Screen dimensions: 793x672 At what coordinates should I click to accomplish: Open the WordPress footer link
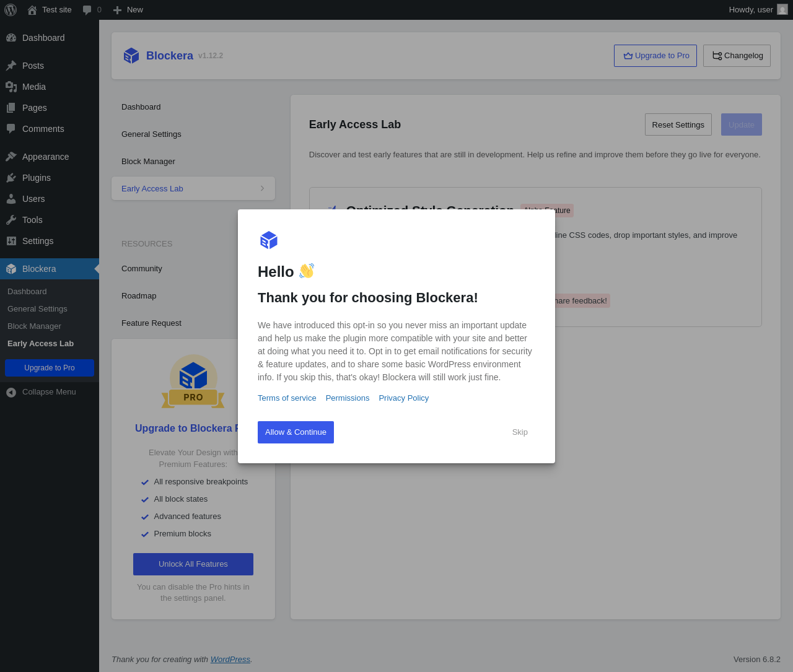(230, 660)
